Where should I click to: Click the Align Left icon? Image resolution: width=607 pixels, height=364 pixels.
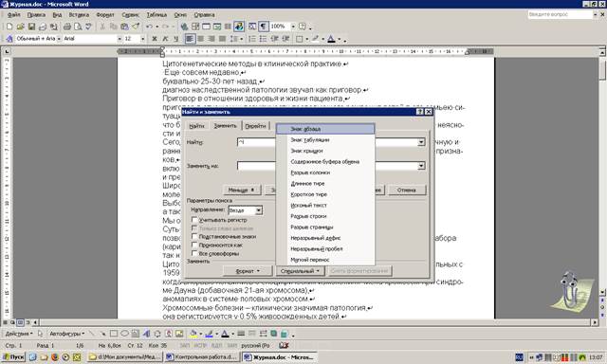tap(190, 39)
